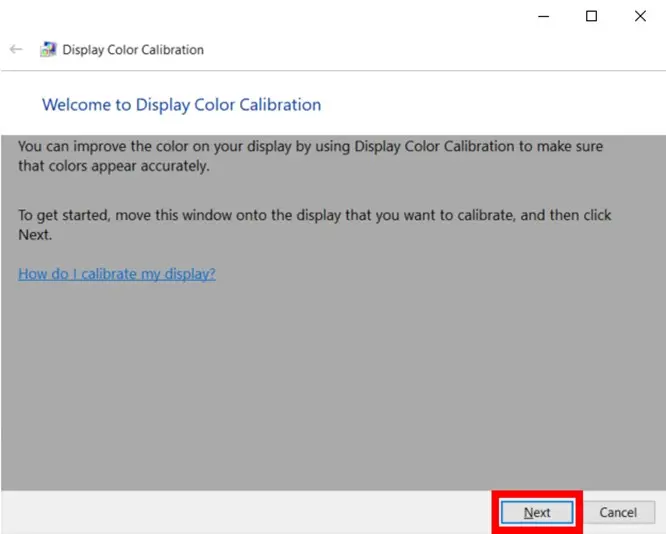Click the word 'calibrate' in the help link
This screenshot has height=534, width=666.
tap(107, 274)
